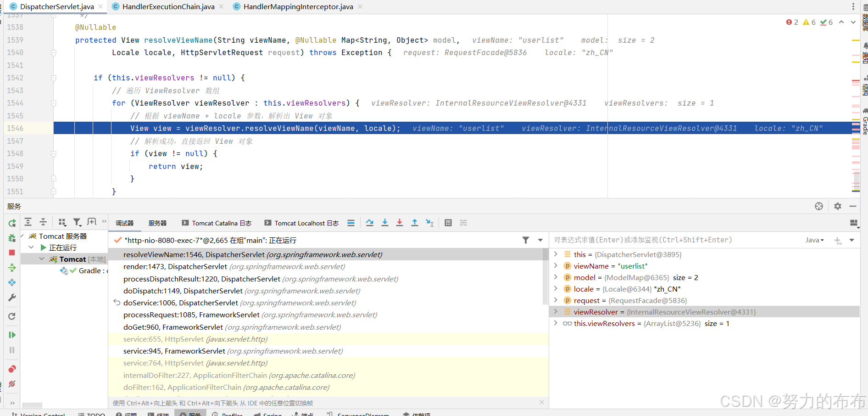Go to next highlighted error arrow
The image size is (868, 416).
tap(853, 22)
